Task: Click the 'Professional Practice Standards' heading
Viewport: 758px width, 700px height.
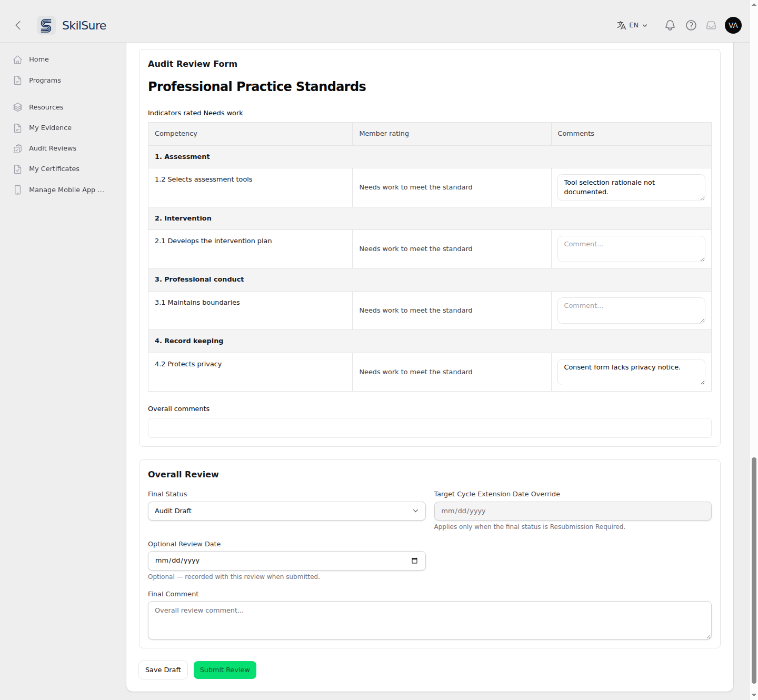Action: (257, 86)
